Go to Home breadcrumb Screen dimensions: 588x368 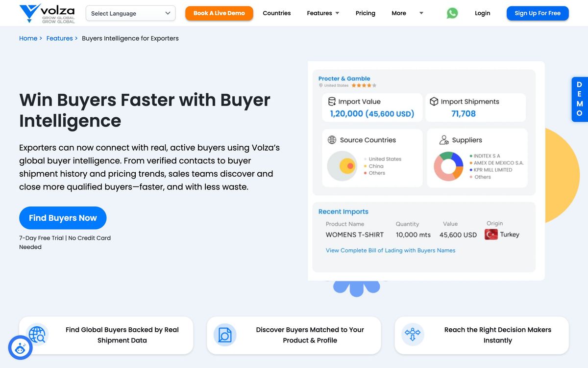tap(28, 38)
